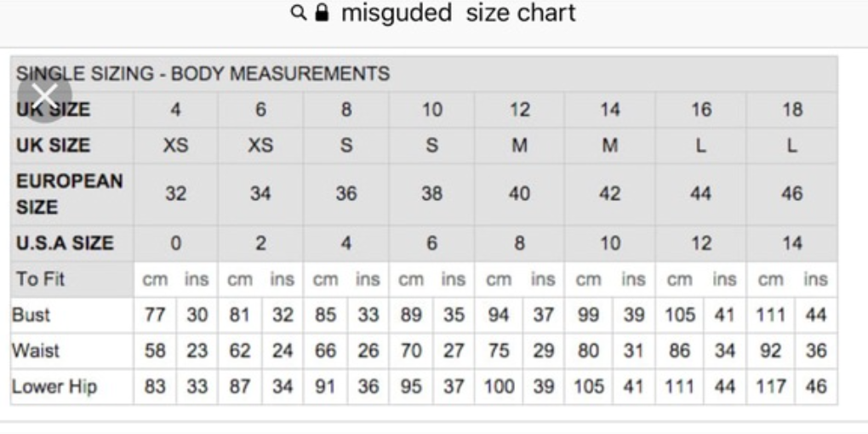Select waist value 92 cm cell
The image size is (868, 434).
pyautogui.click(x=771, y=351)
